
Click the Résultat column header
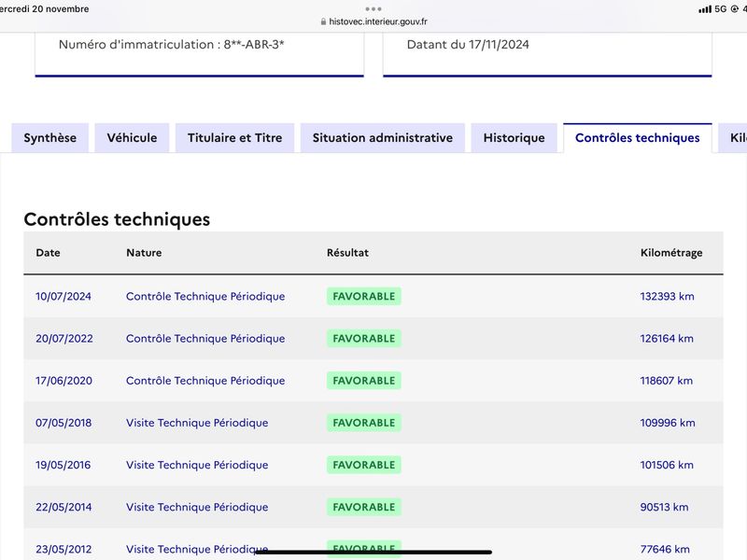347,253
